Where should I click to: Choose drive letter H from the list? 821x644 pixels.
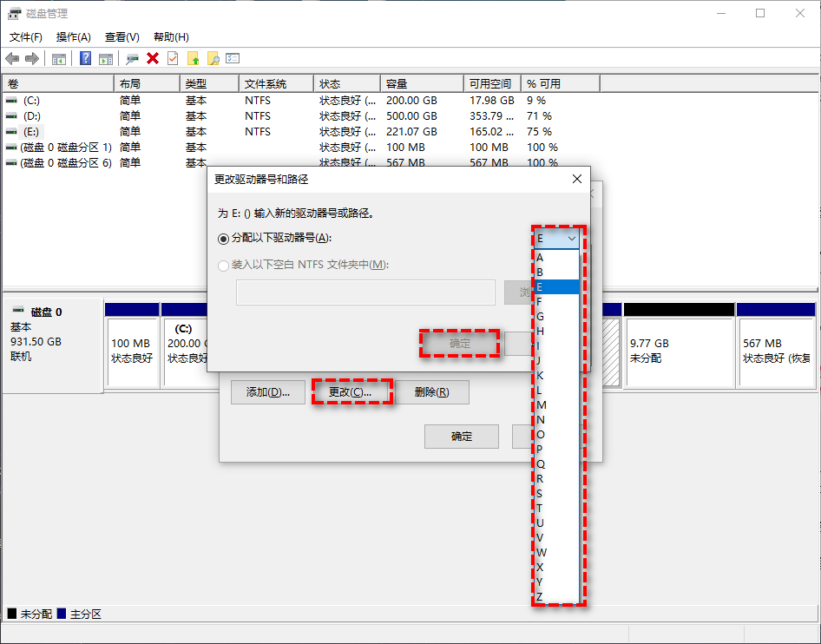[x=556, y=332]
